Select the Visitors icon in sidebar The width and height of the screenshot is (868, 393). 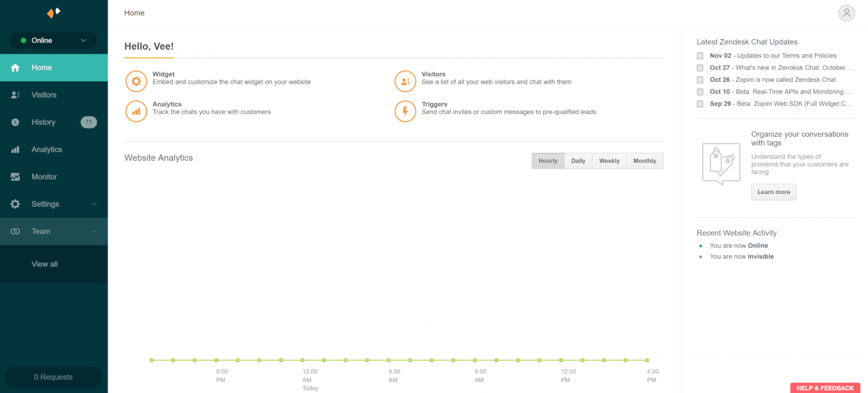pos(15,94)
